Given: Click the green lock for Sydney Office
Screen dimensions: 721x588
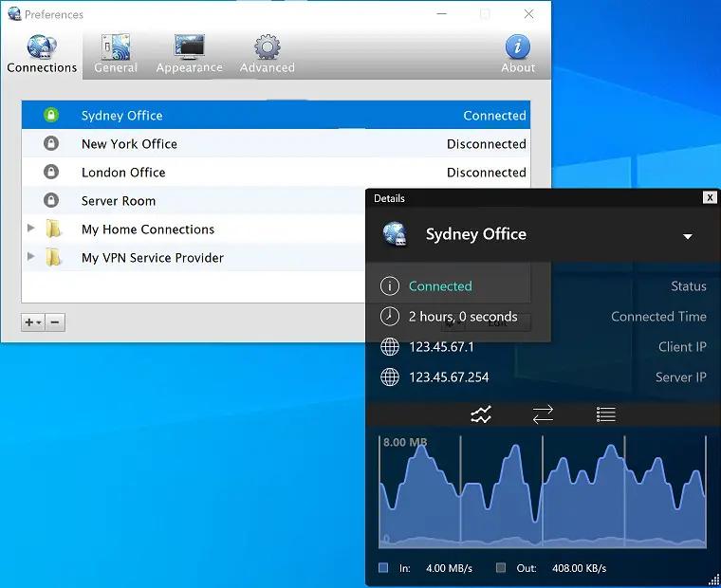Looking at the screenshot, I should [x=51, y=116].
